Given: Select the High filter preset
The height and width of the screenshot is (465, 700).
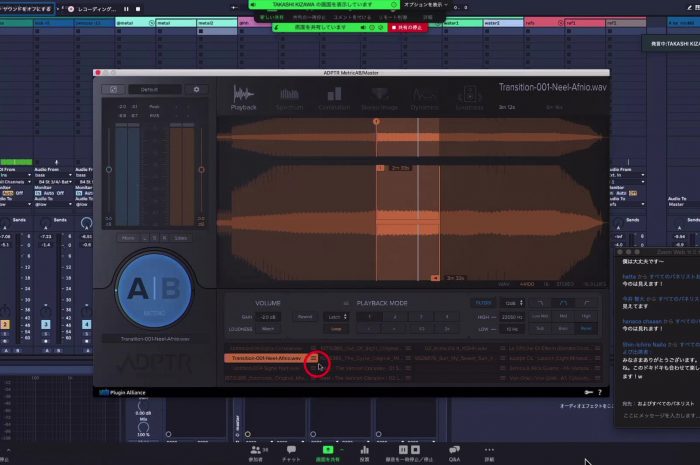Looking at the screenshot, I should pos(587,316).
